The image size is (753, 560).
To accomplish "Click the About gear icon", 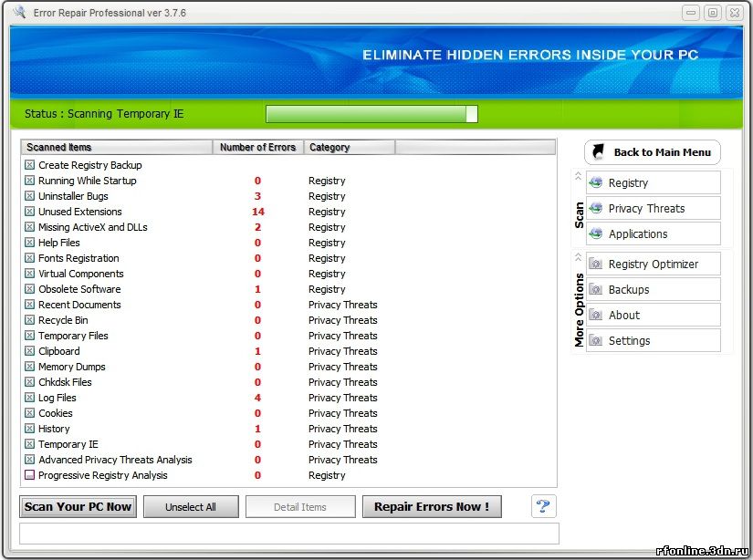I will (x=596, y=315).
